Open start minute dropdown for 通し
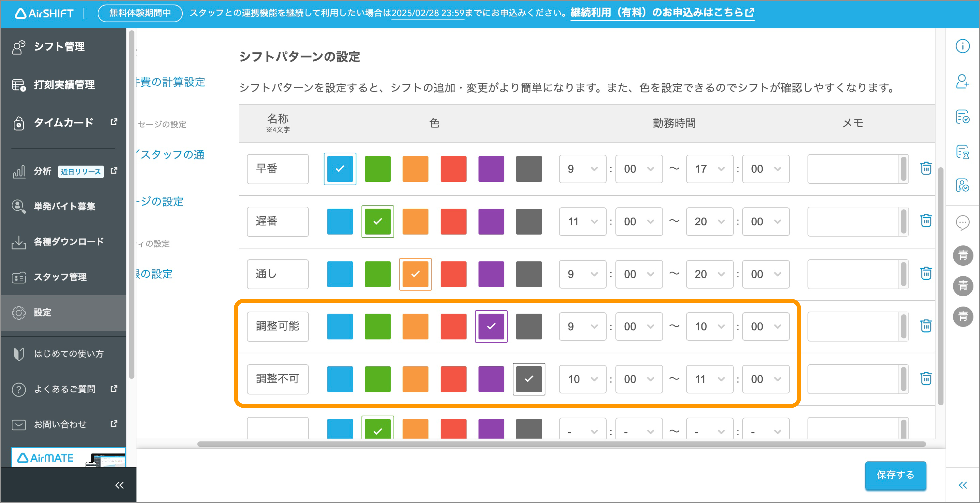Screen dimensions: 980x503 [639, 274]
